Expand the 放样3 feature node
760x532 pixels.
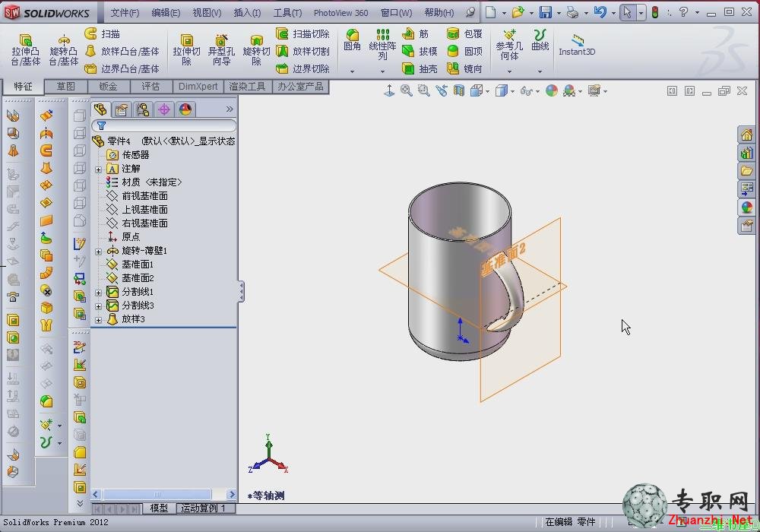pos(98,320)
